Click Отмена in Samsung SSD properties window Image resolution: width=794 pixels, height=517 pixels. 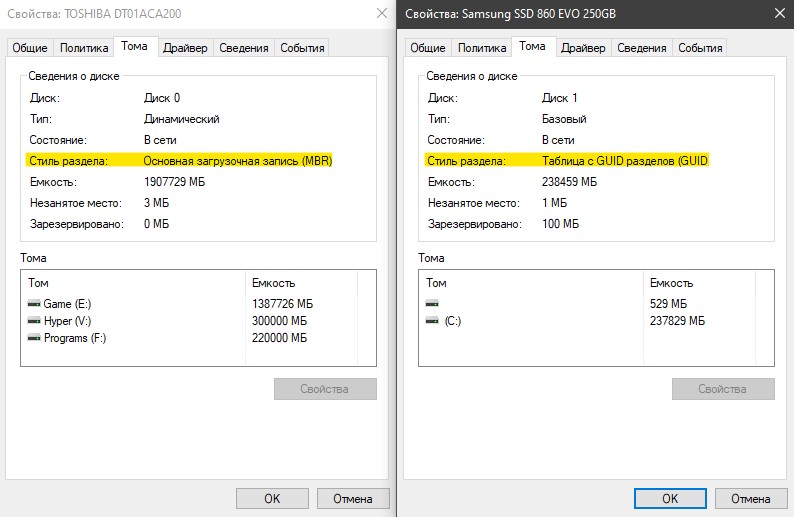point(751,498)
